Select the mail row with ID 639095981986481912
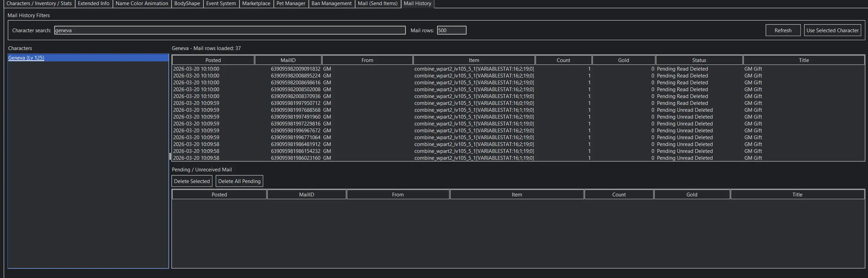 [518, 144]
